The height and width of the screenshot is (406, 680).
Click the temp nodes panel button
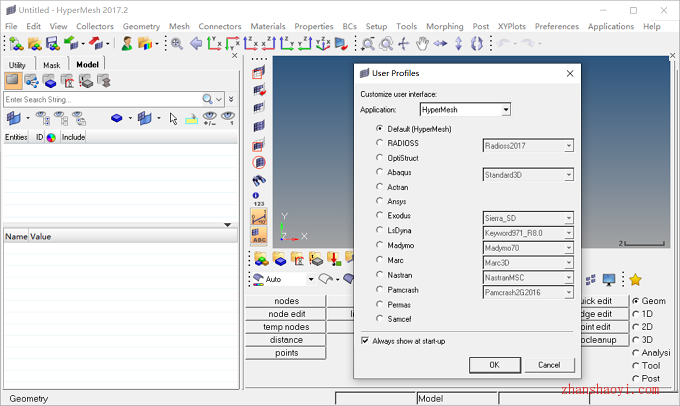tap(286, 327)
